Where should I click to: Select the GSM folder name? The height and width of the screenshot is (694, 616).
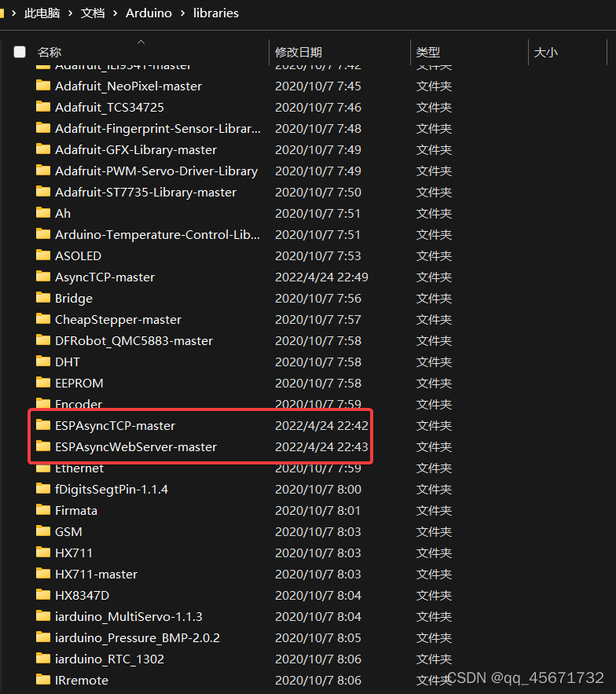click(x=68, y=531)
